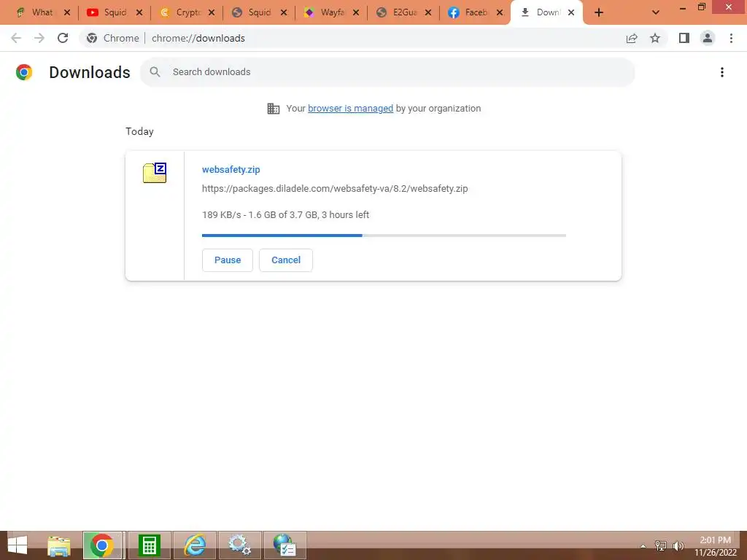Open the Downloads page more actions menu
Screen dimensions: 747x560
(721, 72)
